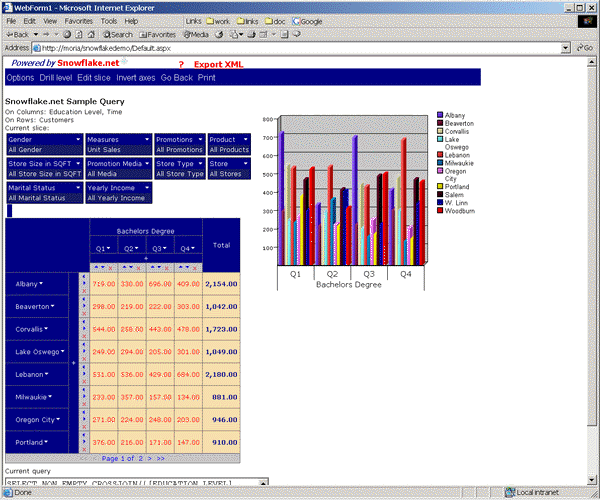Remove Q4 column with red X
Viewport: 600px width, 500px height.
pyautogui.click(x=195, y=268)
